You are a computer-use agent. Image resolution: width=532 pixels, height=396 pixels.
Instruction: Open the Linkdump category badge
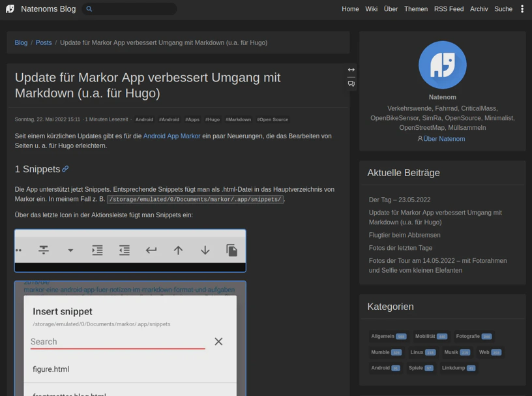click(x=458, y=368)
